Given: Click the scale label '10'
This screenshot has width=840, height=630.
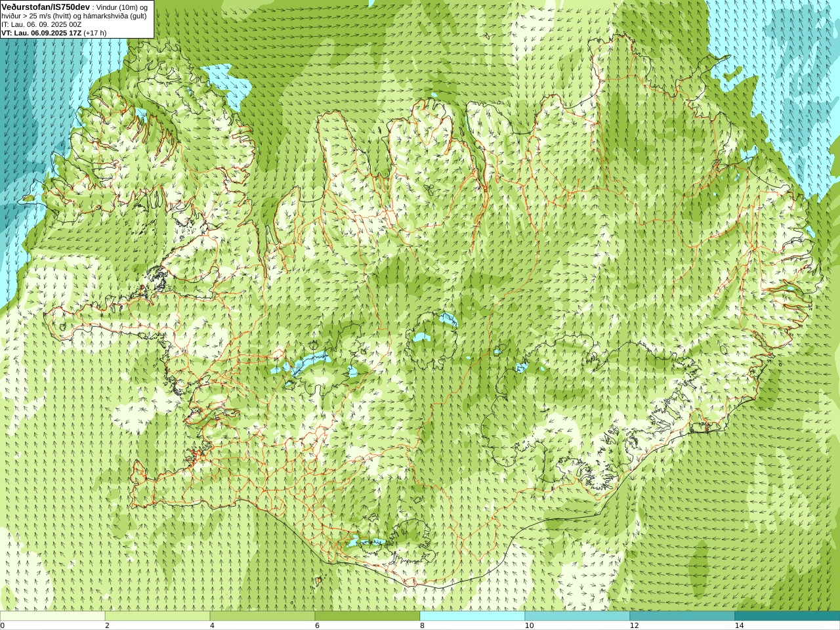Looking at the screenshot, I should pyautogui.click(x=529, y=625).
